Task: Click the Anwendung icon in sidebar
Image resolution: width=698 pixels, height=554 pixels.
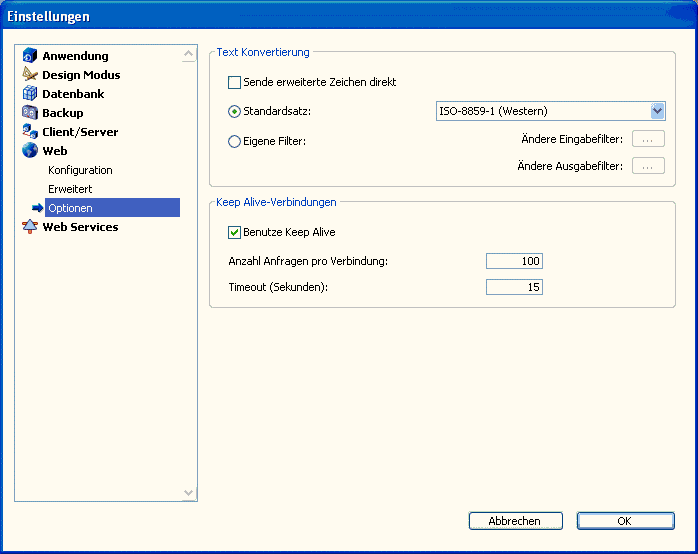Action: click(30, 56)
